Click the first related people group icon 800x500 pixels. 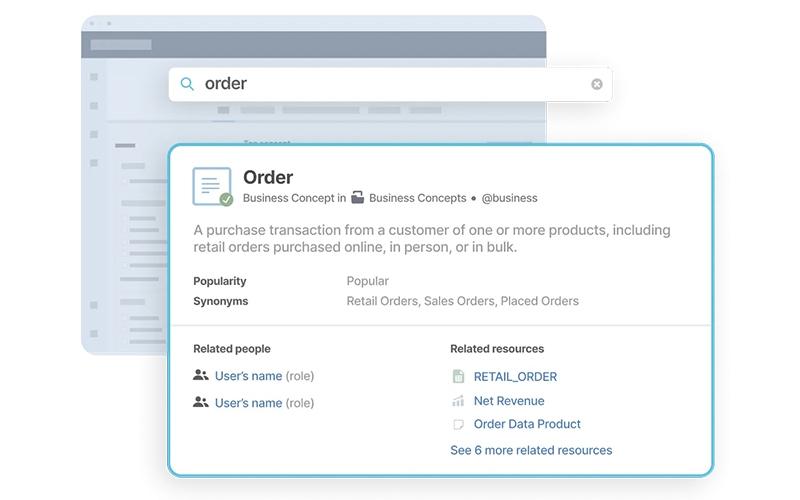[x=201, y=376]
